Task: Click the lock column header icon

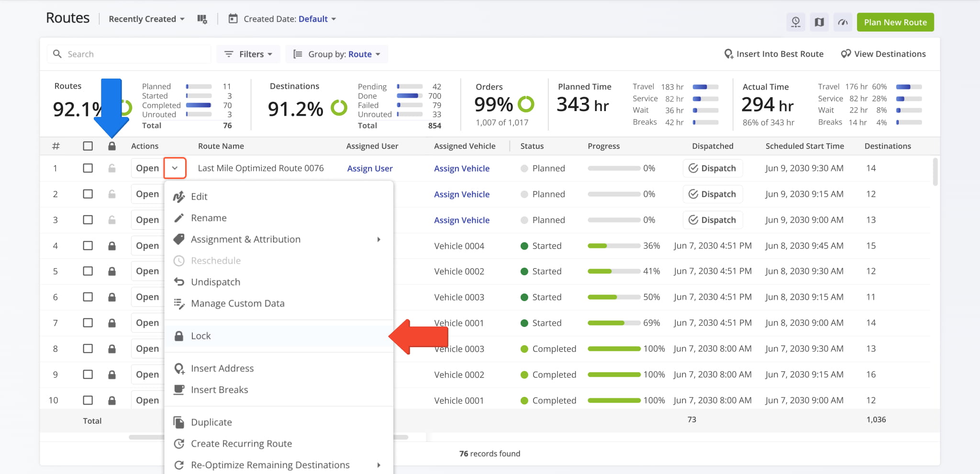Action: coord(112,146)
